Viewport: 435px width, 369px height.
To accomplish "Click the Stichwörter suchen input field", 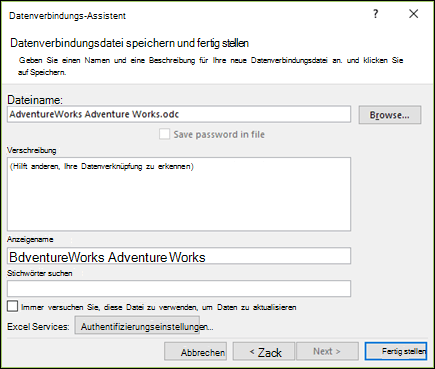I will pos(179,289).
